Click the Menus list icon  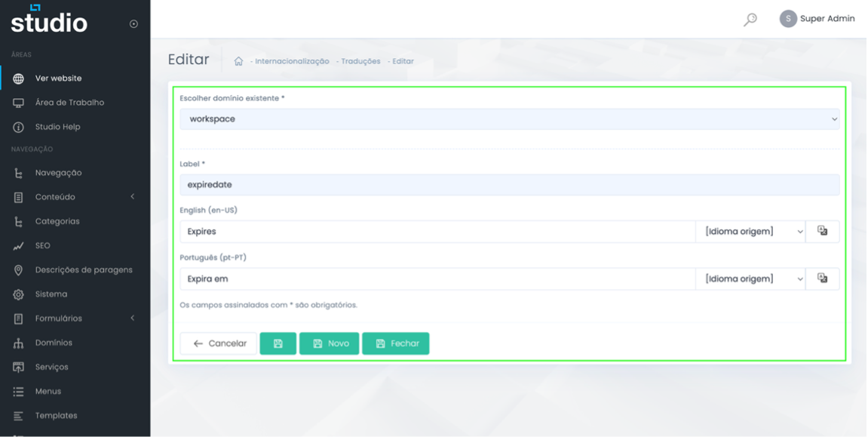pos(17,391)
